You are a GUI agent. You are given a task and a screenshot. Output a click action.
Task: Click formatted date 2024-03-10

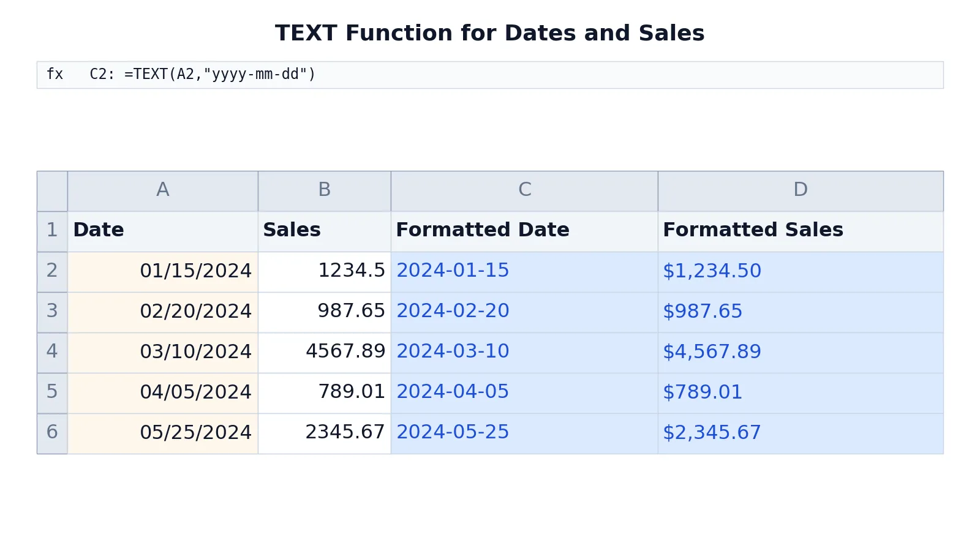pyautogui.click(x=524, y=353)
